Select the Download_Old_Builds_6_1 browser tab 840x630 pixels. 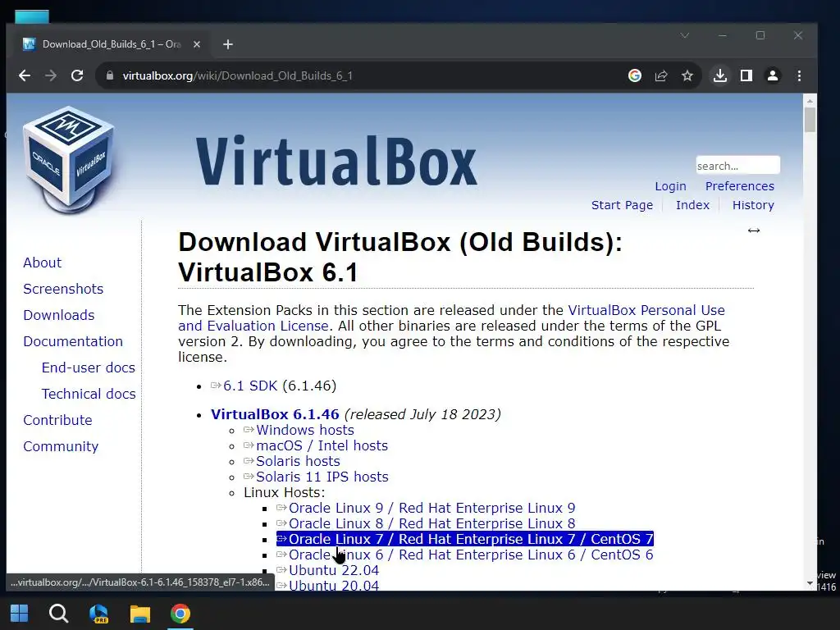pyautogui.click(x=111, y=44)
